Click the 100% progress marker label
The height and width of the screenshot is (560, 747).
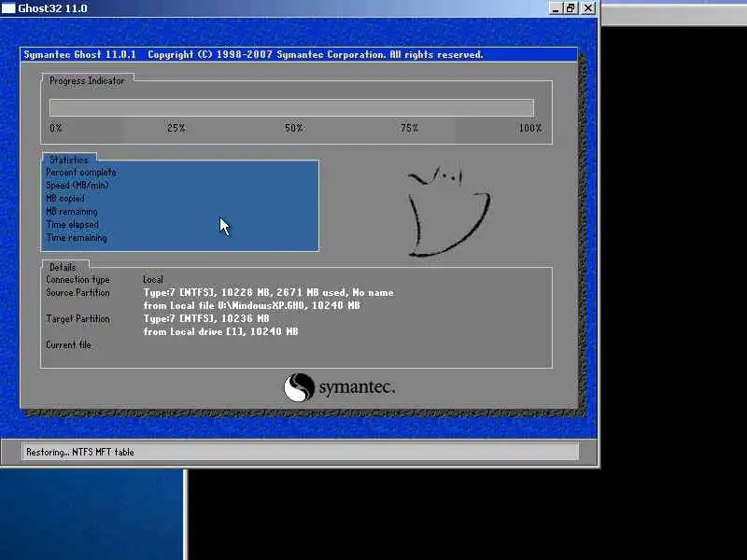pyautogui.click(x=530, y=128)
